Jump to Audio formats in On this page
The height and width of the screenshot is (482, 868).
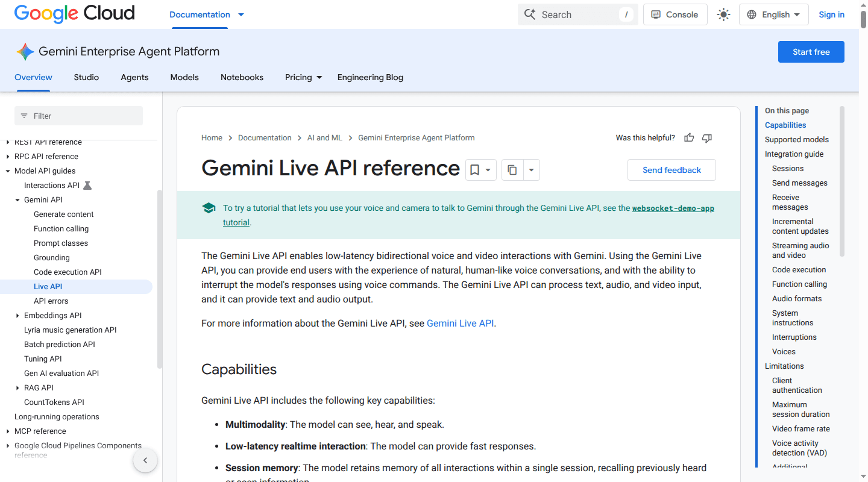tap(797, 299)
